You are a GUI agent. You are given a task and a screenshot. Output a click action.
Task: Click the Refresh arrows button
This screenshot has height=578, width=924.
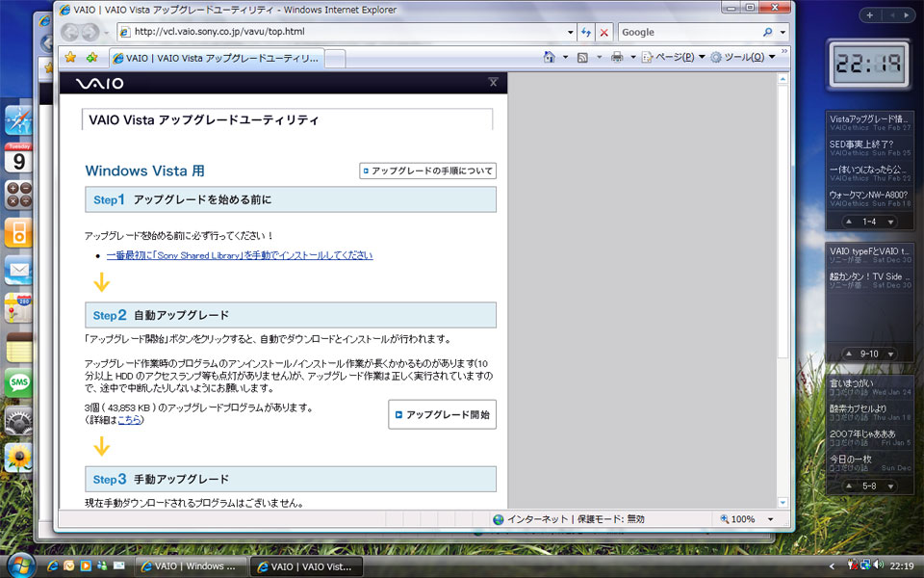pos(586,33)
